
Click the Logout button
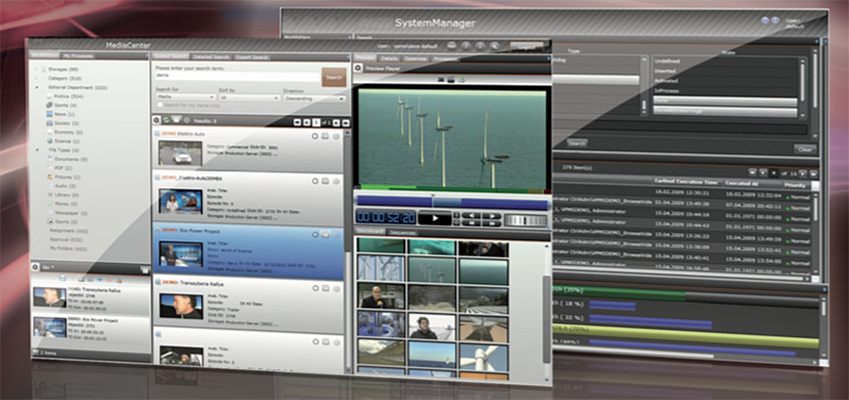coord(526,47)
